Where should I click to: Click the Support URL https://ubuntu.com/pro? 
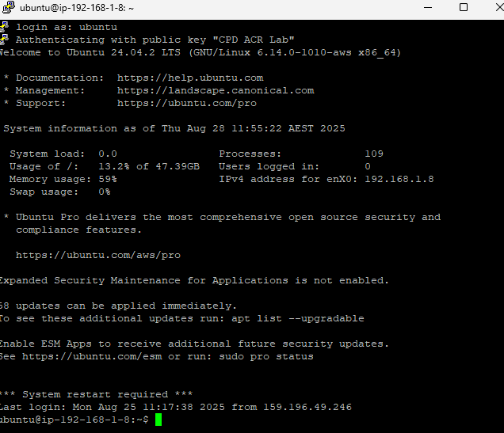(x=187, y=104)
